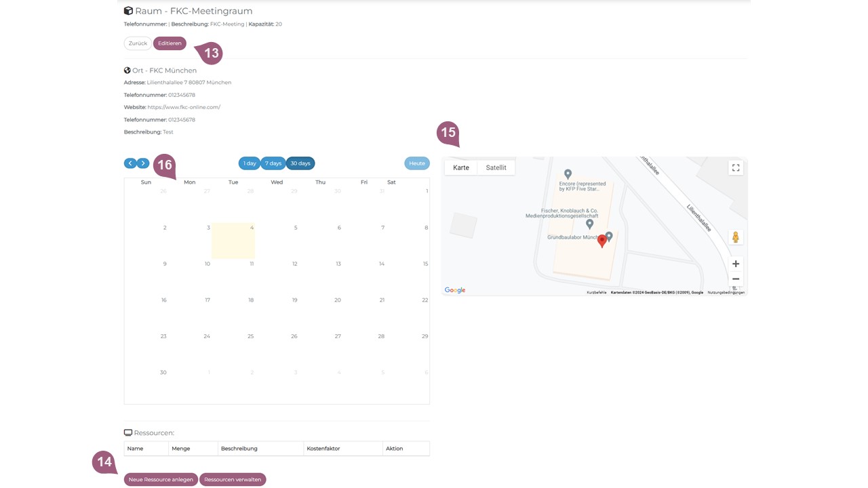Screen dimensions: 868x488
Task: Click the Street View pegman icon
Action: tap(735, 237)
